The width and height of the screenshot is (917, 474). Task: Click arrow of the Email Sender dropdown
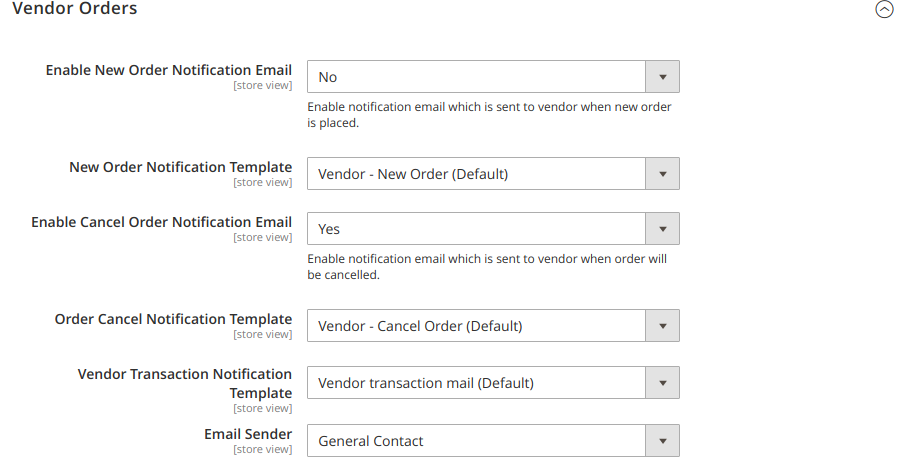pos(661,441)
